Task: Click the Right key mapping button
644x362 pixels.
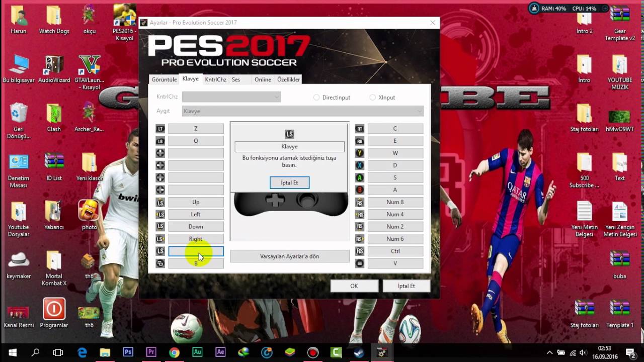Action: tap(196, 239)
